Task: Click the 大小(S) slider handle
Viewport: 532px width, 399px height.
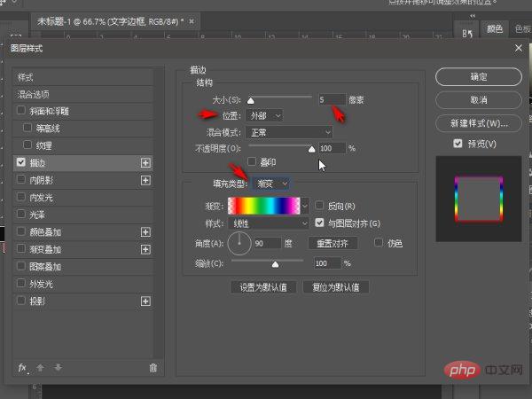Action: [x=250, y=100]
